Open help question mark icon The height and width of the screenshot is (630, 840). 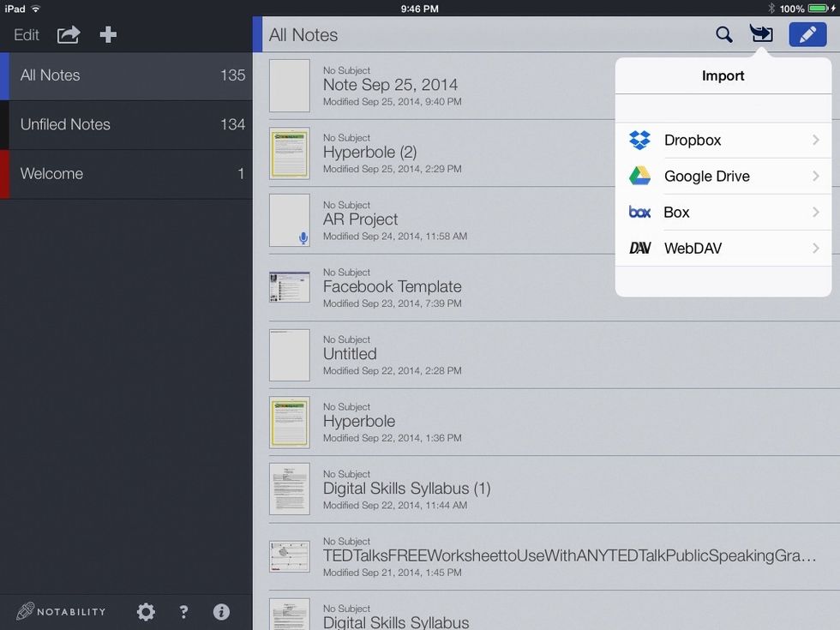pyautogui.click(x=183, y=611)
